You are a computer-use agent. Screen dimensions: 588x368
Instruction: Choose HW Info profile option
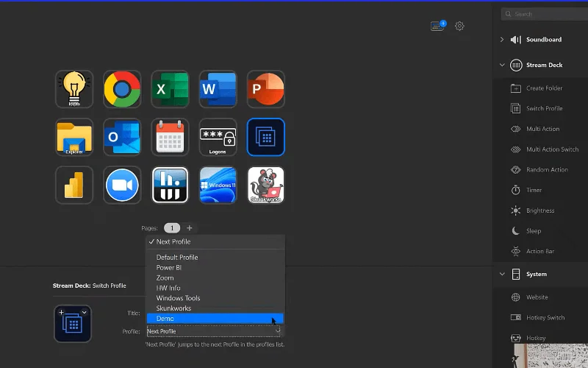[x=215, y=288]
